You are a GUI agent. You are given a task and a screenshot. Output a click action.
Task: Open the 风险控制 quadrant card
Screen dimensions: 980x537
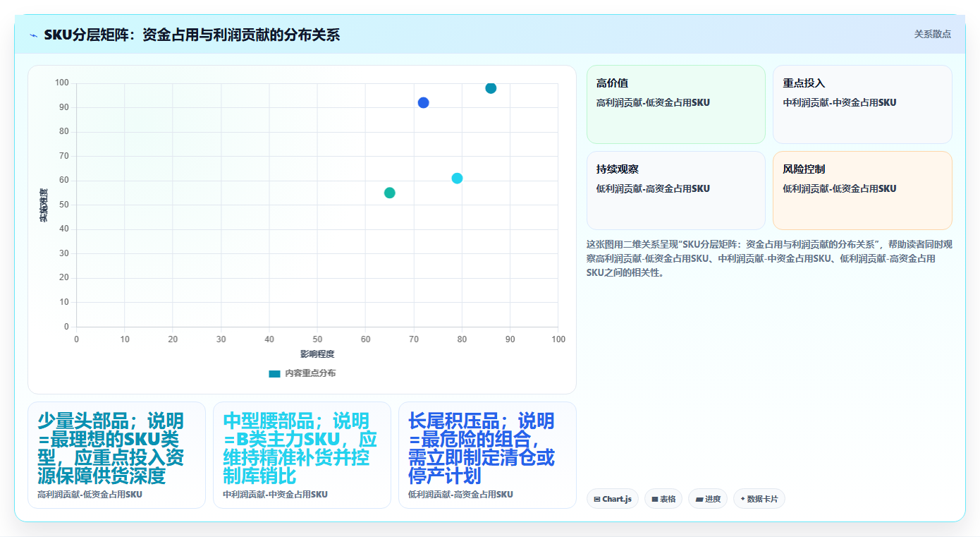pos(862,191)
